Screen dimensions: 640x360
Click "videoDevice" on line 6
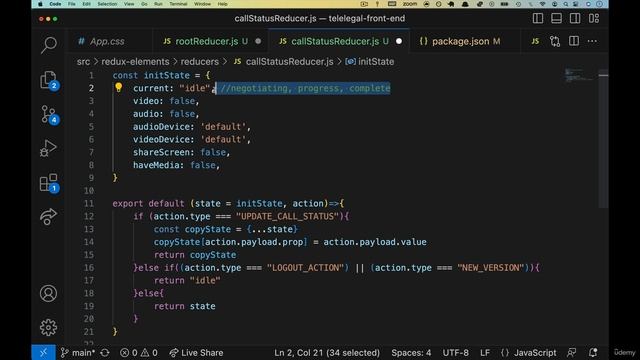(162, 139)
